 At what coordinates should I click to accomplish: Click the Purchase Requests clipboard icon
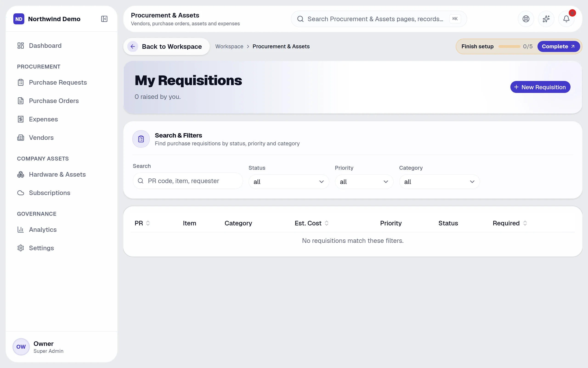[21, 83]
